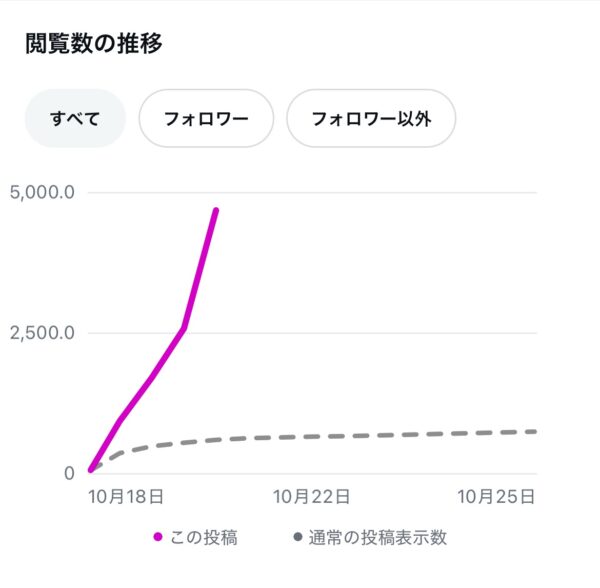Click the magenta この投稿 legend dot

coord(158,538)
